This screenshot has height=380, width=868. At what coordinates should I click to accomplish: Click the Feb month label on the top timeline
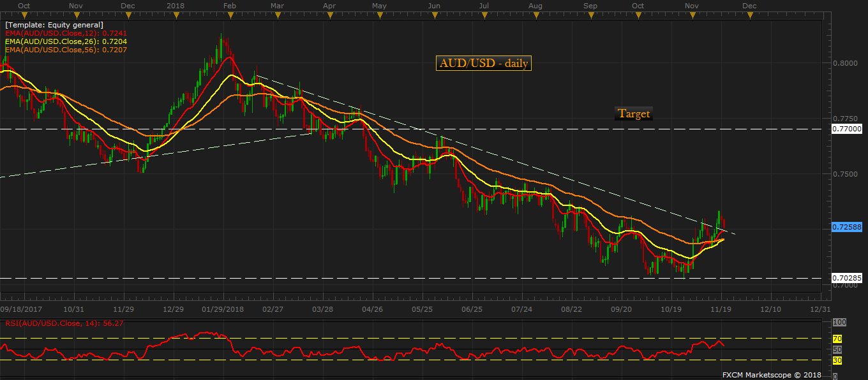tap(230, 5)
